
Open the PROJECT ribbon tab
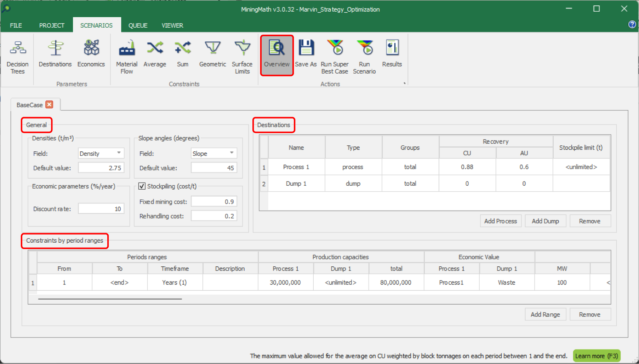(52, 25)
